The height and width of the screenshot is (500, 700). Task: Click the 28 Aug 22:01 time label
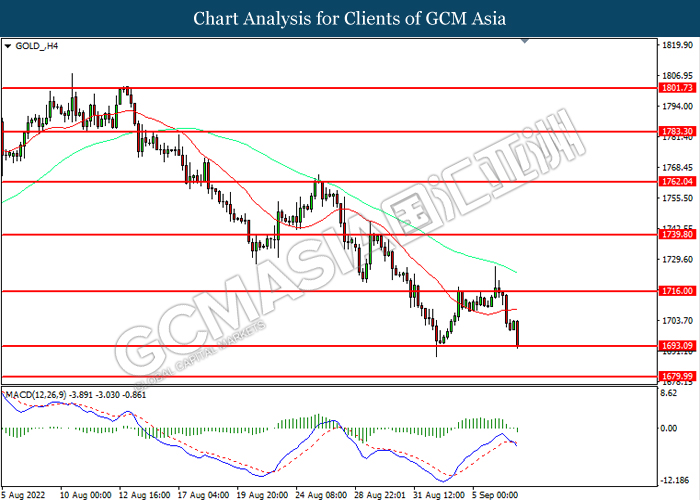click(380, 495)
